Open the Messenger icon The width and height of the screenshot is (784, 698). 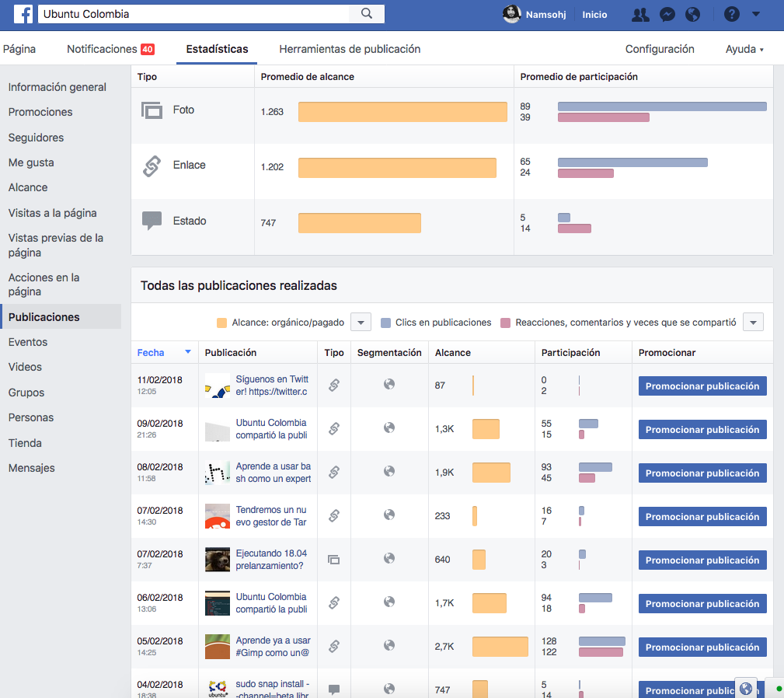pos(667,15)
